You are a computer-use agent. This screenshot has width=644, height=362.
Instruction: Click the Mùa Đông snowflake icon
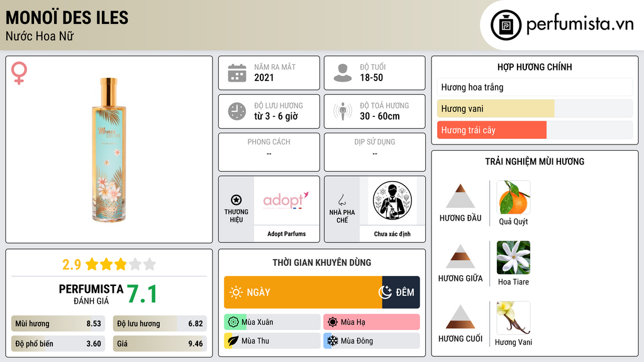click(333, 341)
